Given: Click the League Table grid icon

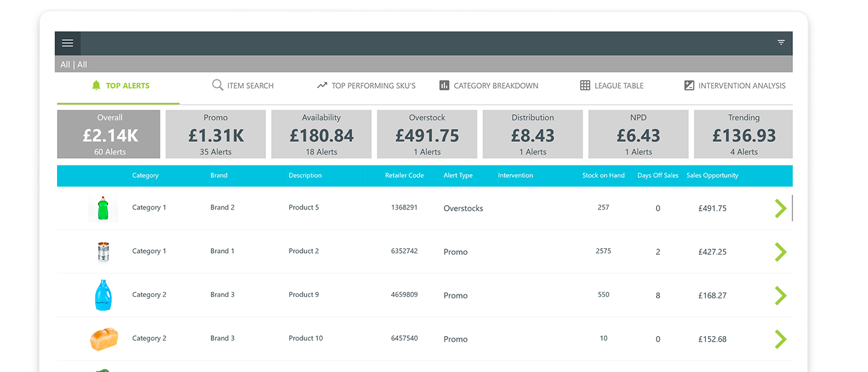Looking at the screenshot, I should [585, 86].
